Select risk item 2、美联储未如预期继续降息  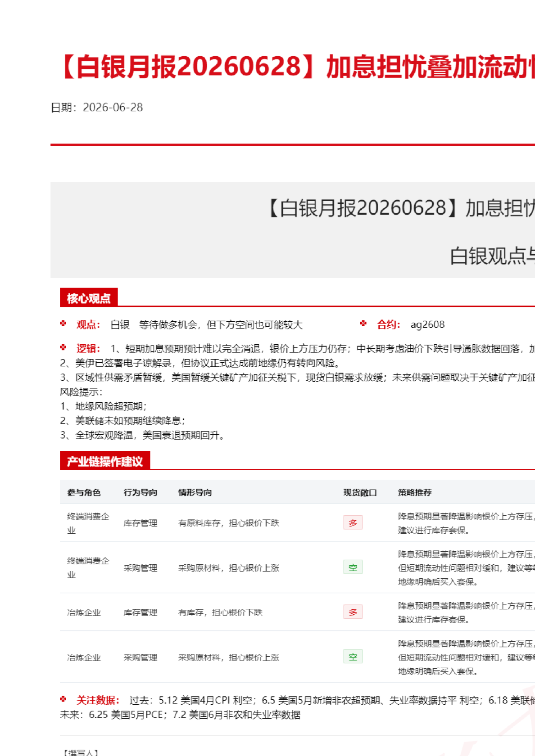click(x=122, y=421)
